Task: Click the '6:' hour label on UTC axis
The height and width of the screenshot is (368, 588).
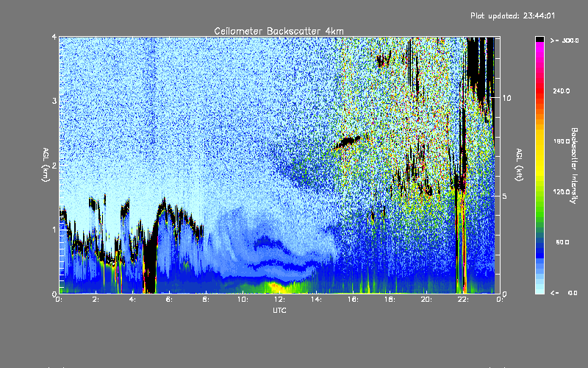Action: [x=169, y=300]
